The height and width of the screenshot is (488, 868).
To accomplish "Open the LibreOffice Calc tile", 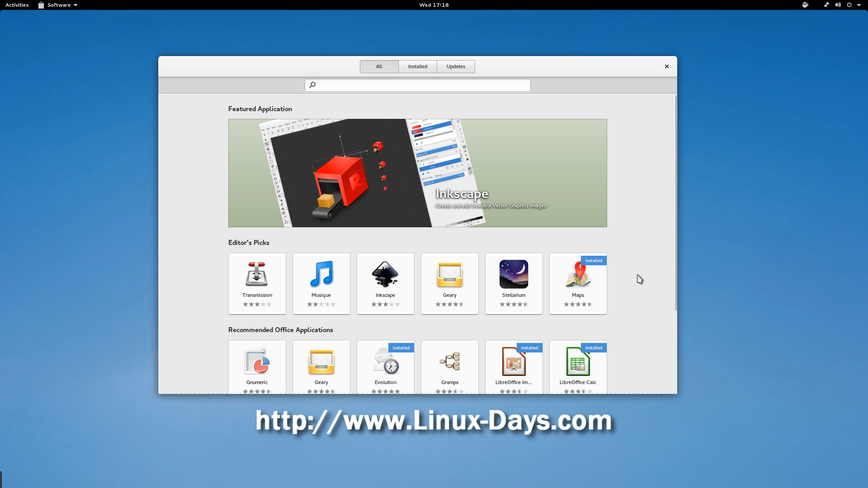I will pyautogui.click(x=578, y=366).
